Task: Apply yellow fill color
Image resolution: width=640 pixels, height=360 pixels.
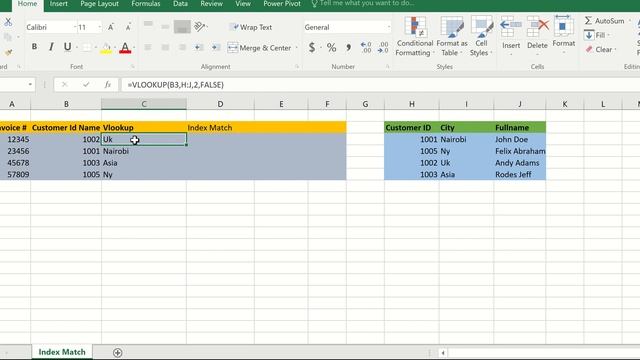Action: click(106, 48)
